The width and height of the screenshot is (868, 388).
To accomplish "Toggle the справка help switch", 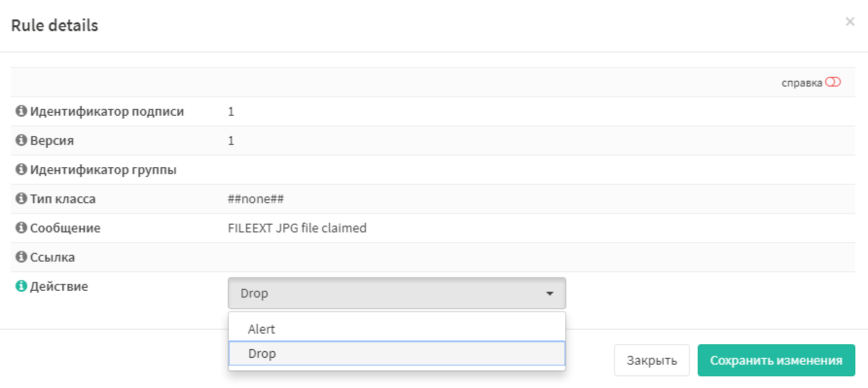I will coord(833,82).
